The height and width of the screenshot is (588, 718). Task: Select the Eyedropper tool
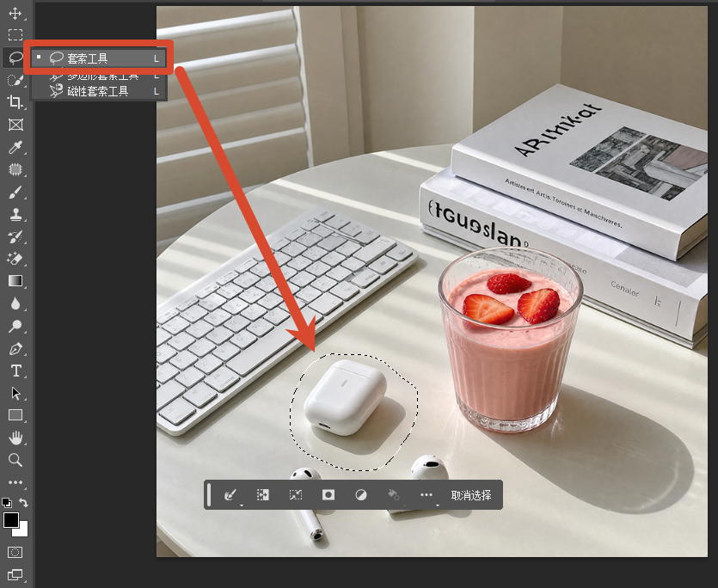15,147
